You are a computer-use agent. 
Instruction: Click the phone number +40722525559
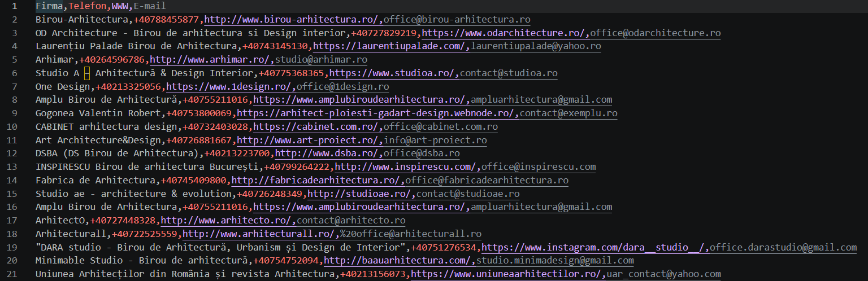(145, 234)
